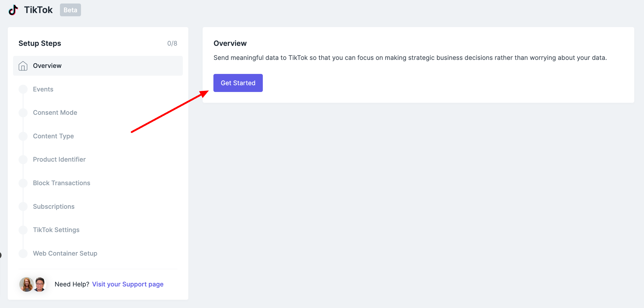Select the Overview setup step
The height and width of the screenshot is (308, 644).
point(47,66)
